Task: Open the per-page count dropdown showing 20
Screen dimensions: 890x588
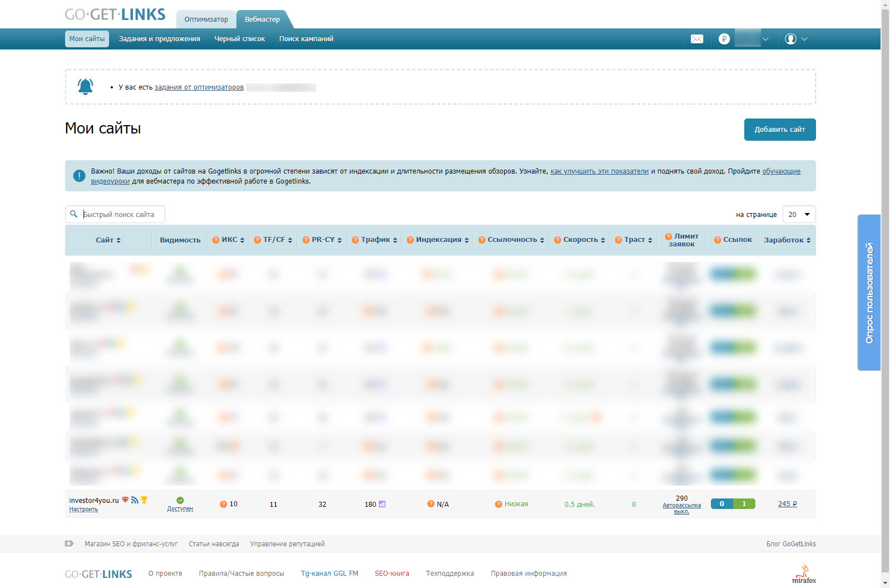Action: click(799, 214)
